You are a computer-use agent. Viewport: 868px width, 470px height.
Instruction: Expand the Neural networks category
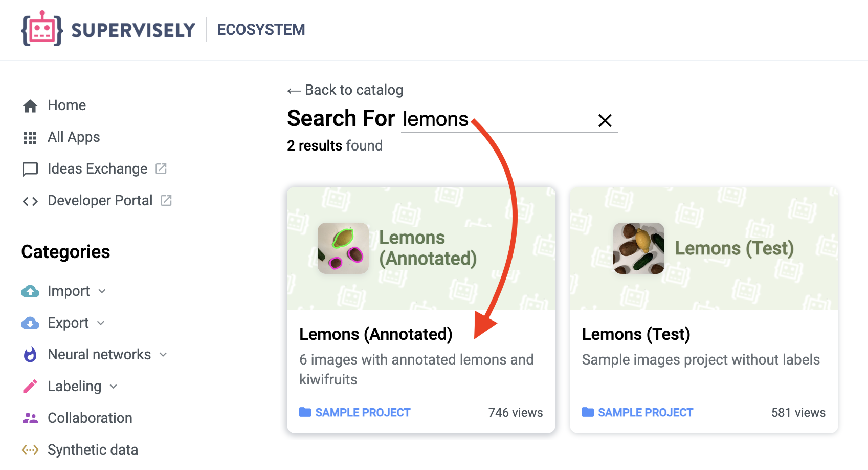point(99,355)
